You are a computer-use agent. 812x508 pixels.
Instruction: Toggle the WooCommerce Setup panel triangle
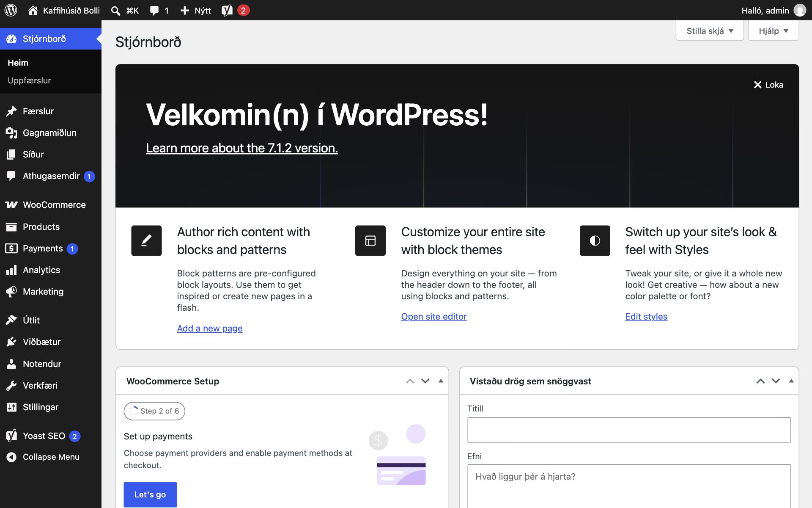point(441,381)
